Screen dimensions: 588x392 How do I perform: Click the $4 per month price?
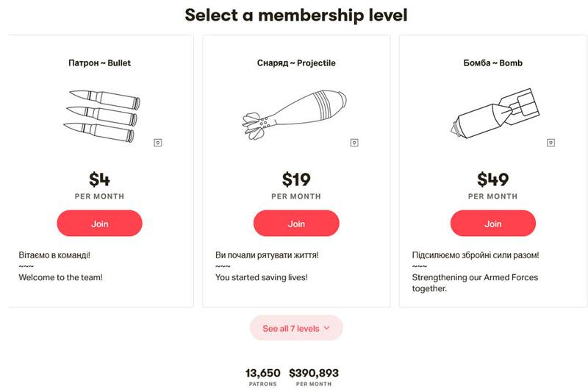[99, 179]
